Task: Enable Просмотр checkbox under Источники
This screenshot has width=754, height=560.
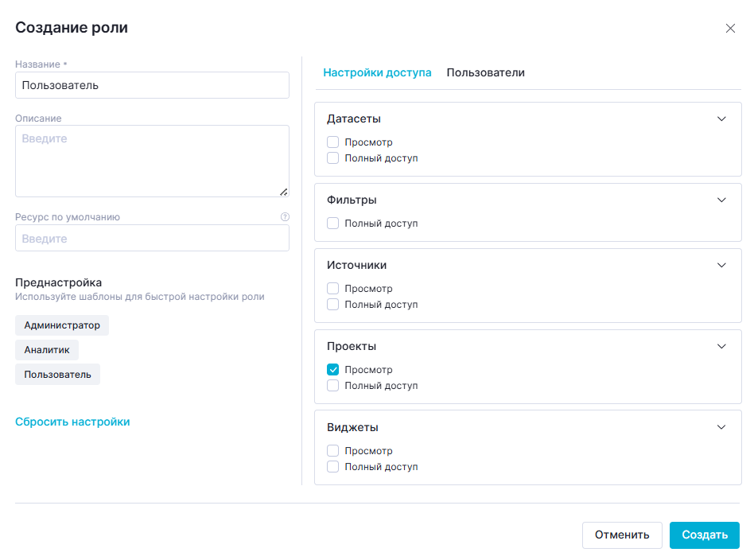Action: pyautogui.click(x=333, y=289)
